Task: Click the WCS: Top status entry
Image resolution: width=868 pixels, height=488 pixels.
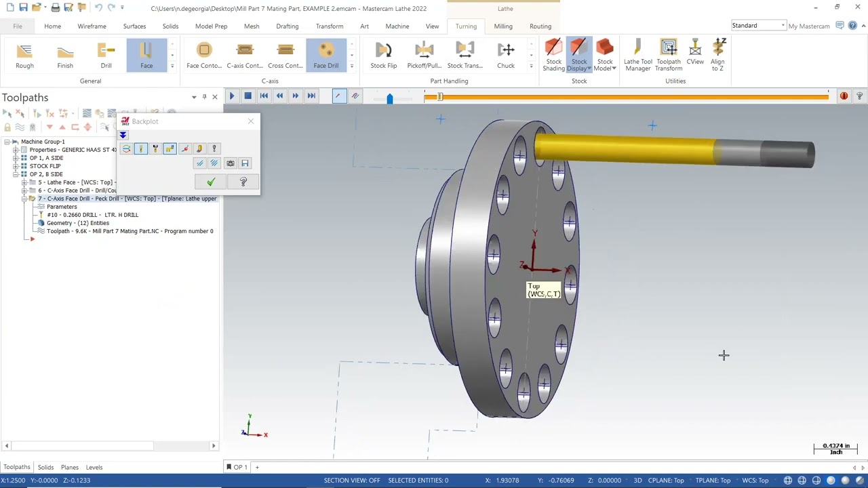Action: (755, 480)
